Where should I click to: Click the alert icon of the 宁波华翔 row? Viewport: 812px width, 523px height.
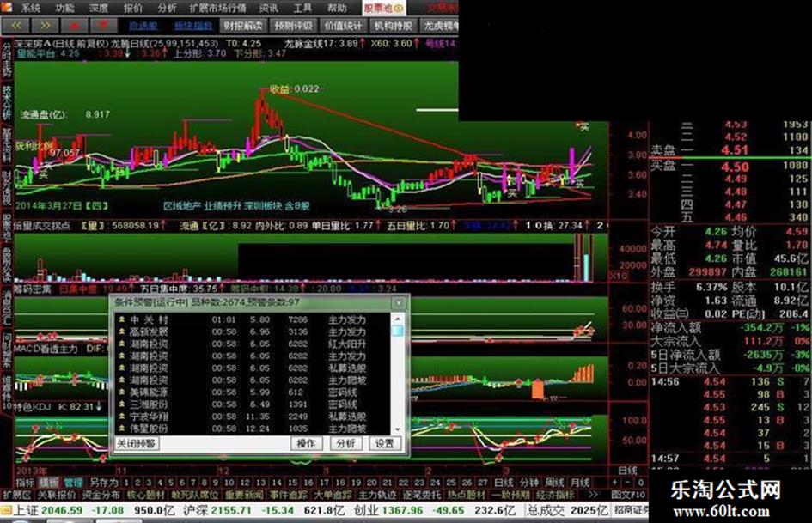tap(122, 417)
